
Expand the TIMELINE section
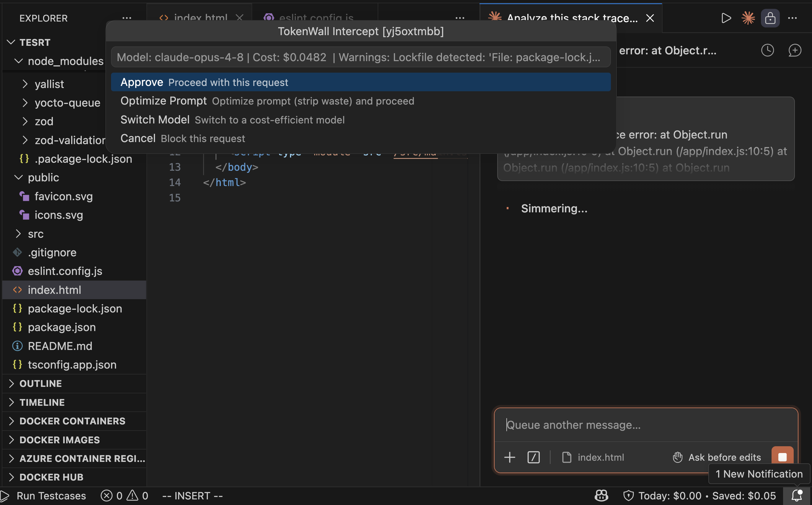(74, 402)
